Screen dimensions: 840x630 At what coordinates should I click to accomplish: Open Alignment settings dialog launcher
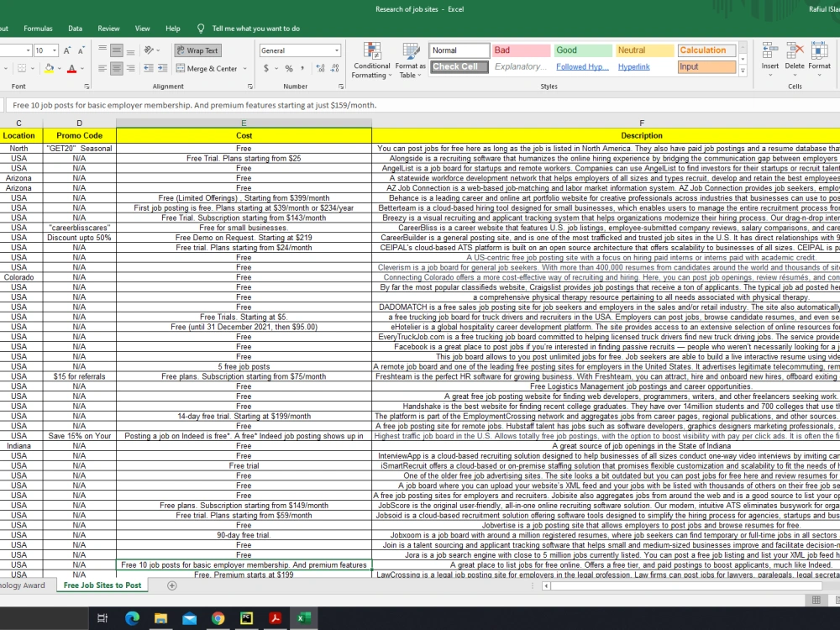250,87
